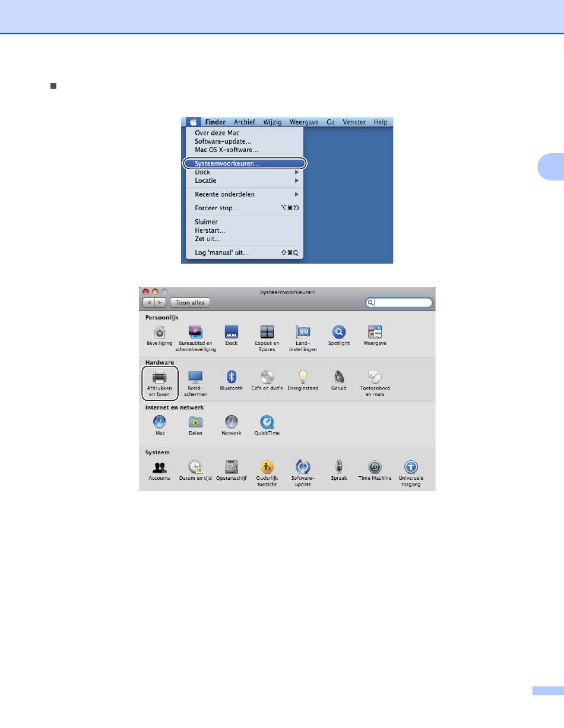564x728 pixels.
Task: Open the Help menu
Action: pyautogui.click(x=381, y=122)
